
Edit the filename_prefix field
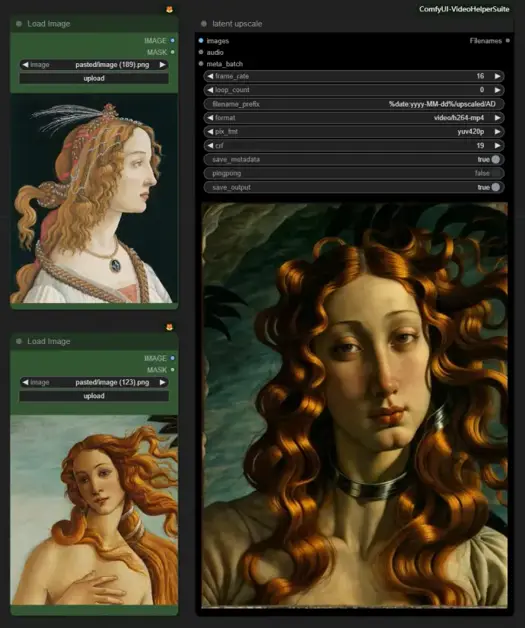coord(354,104)
